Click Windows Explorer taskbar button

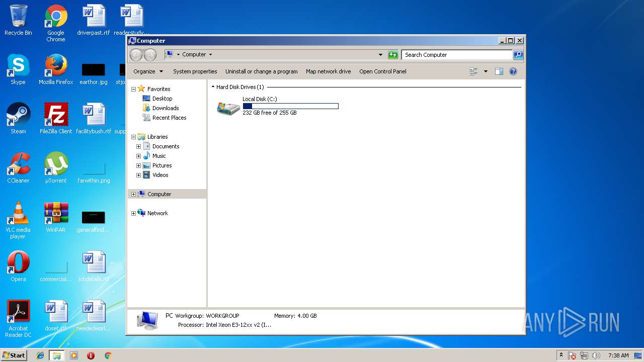point(56,355)
